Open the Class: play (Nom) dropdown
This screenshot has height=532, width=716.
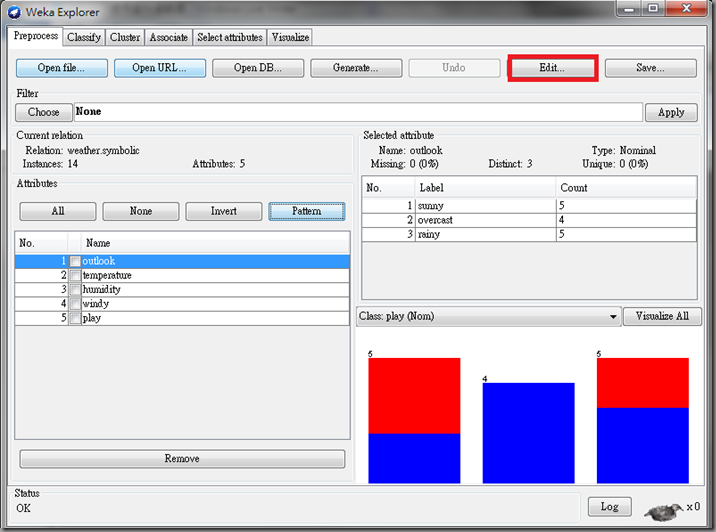(489, 316)
